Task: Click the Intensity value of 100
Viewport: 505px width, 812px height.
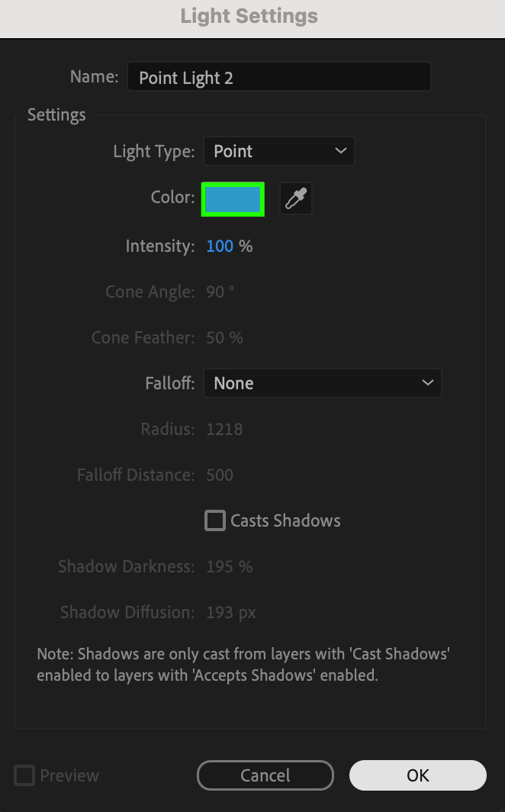Action: pos(220,246)
